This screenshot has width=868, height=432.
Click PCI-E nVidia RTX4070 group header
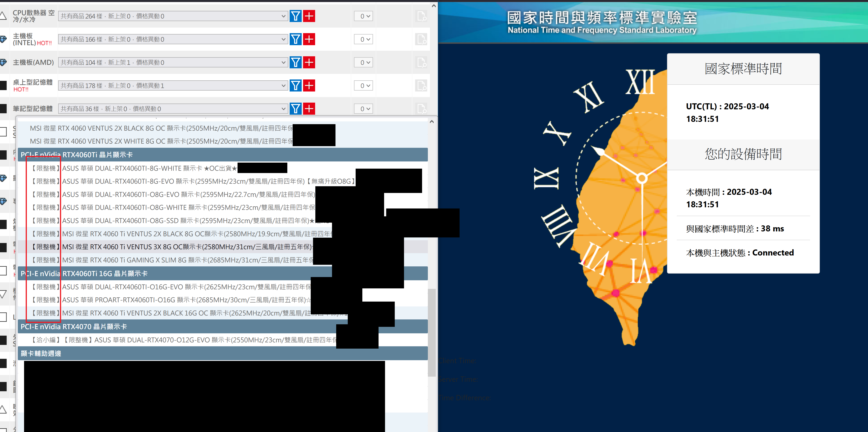pos(223,326)
